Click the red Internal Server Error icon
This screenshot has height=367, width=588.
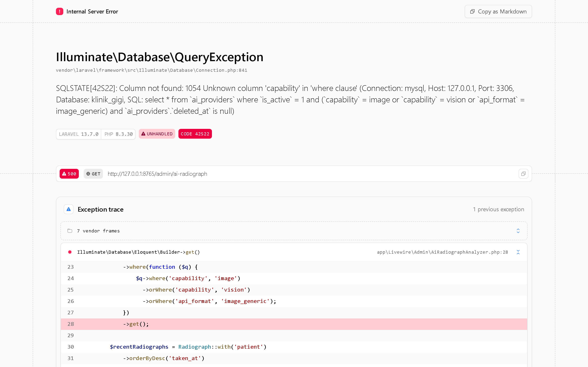60,11
